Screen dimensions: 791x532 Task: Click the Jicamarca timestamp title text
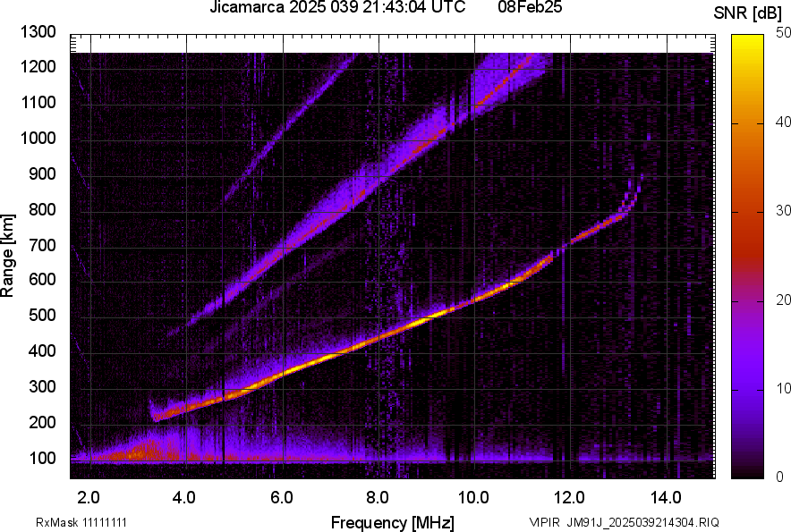pos(337,8)
